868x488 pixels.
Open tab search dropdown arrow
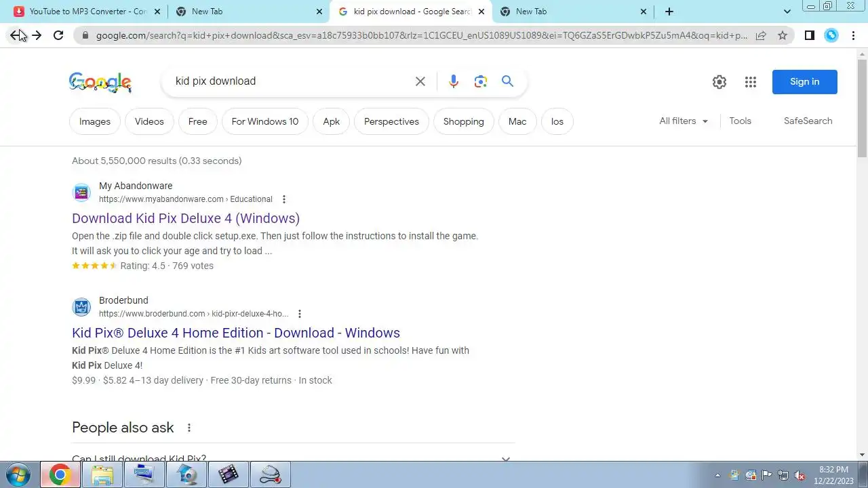[787, 12]
